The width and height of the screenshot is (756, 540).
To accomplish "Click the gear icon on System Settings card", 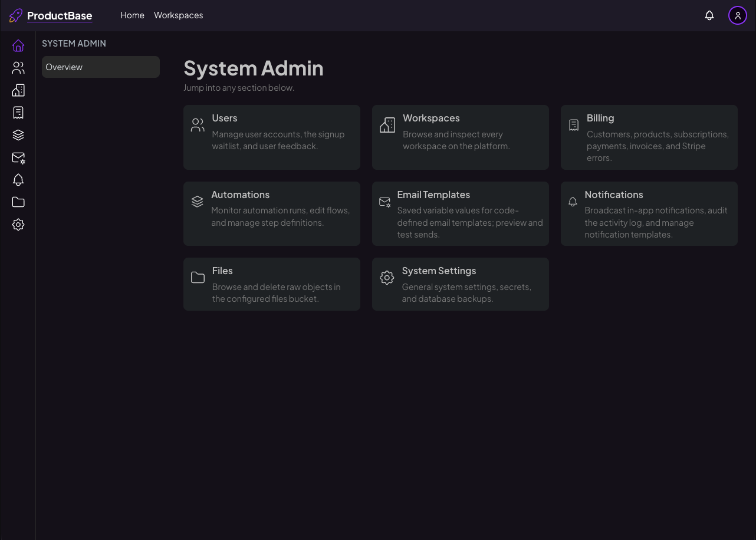I will tap(387, 278).
